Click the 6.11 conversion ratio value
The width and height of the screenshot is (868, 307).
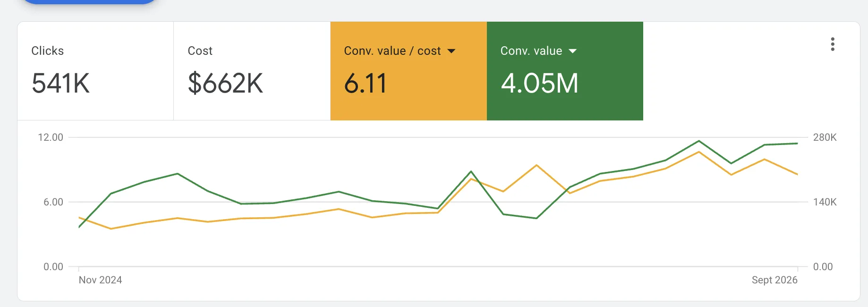366,84
